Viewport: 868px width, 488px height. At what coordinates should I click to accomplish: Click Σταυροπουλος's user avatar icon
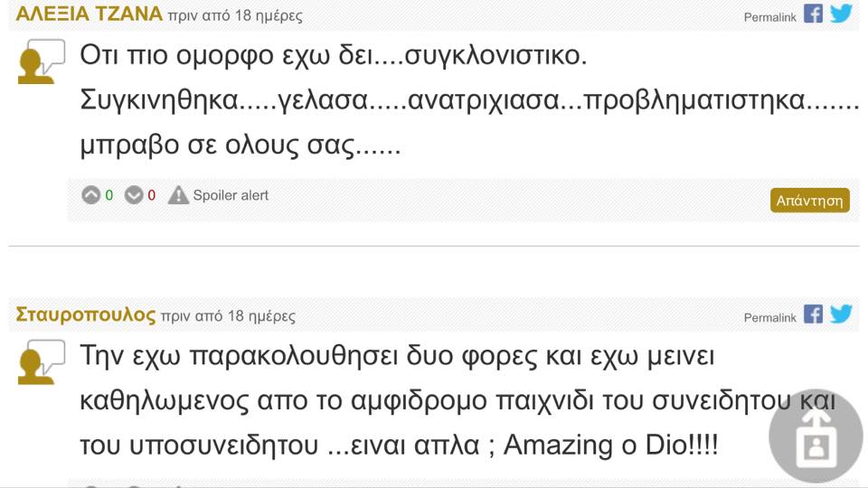(x=42, y=362)
